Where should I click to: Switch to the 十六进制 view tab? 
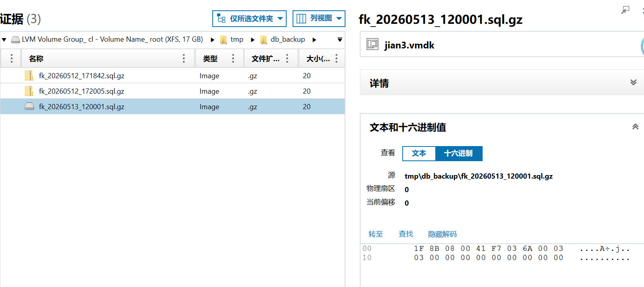458,153
